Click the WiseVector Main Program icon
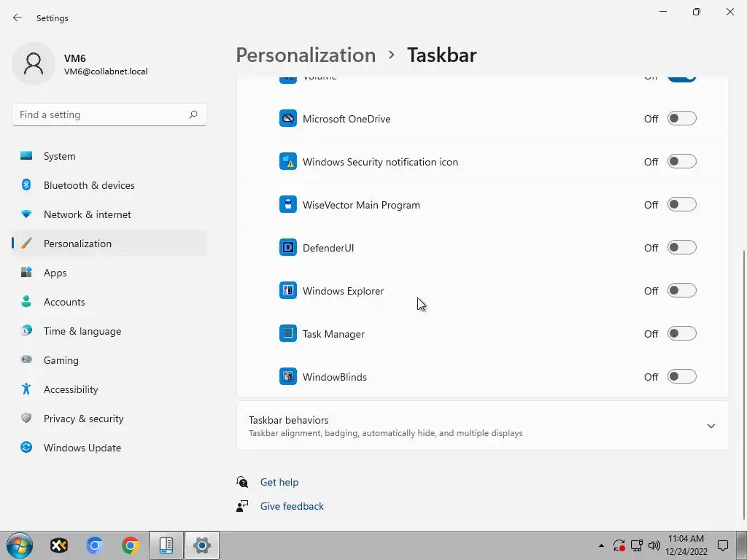The width and height of the screenshot is (747, 560). [287, 204]
